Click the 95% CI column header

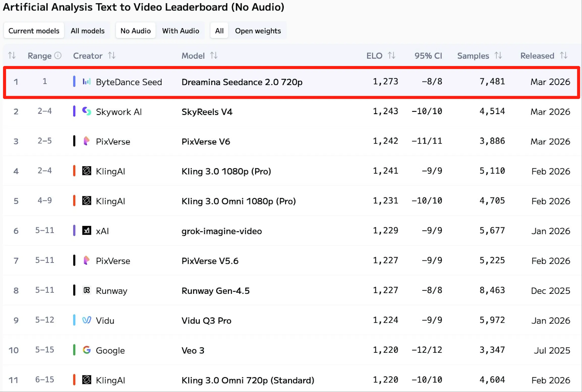point(428,56)
